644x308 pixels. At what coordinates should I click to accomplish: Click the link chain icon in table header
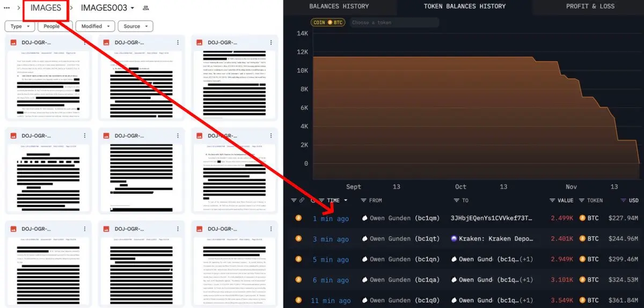302,200
